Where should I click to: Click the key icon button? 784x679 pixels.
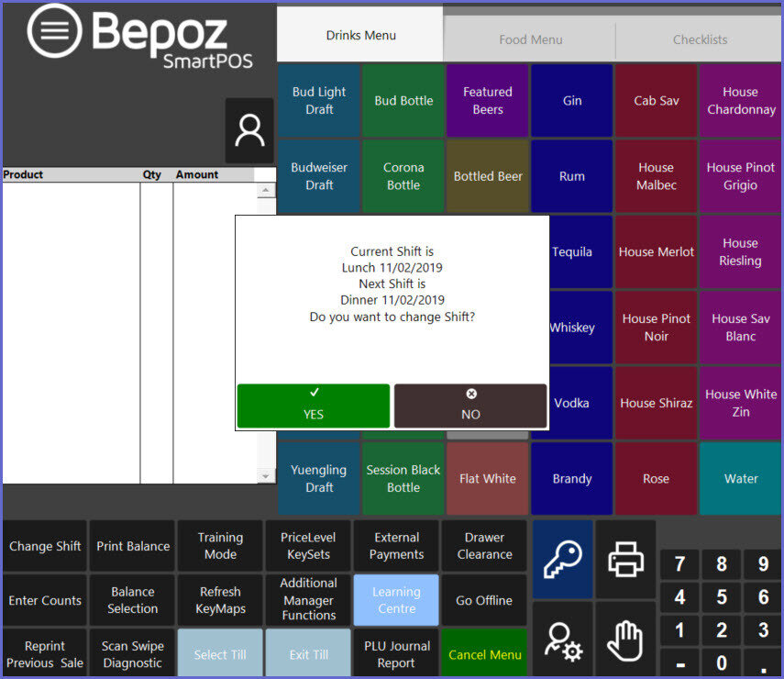pyautogui.click(x=562, y=560)
